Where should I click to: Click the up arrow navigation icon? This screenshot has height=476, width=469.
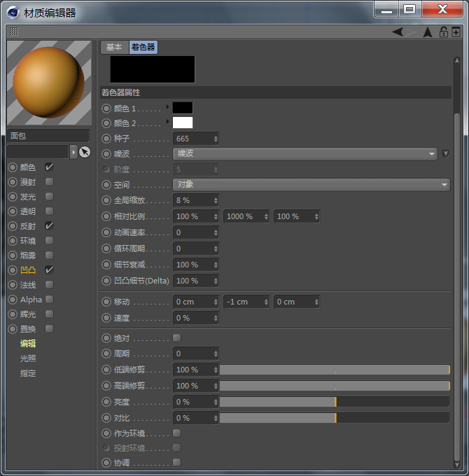click(427, 31)
